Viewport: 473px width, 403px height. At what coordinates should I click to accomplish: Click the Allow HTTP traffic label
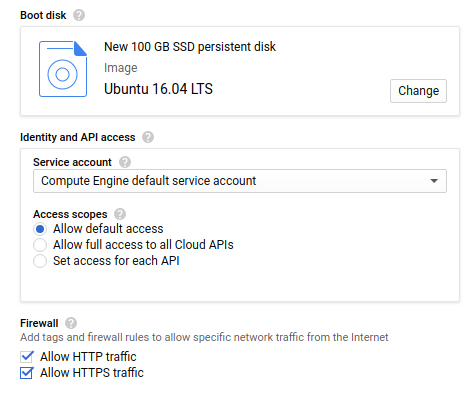coord(88,357)
